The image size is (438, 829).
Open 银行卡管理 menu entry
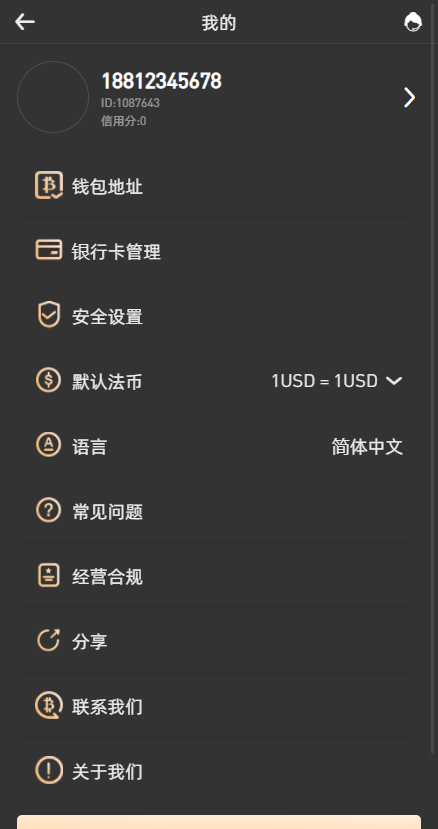(219, 251)
